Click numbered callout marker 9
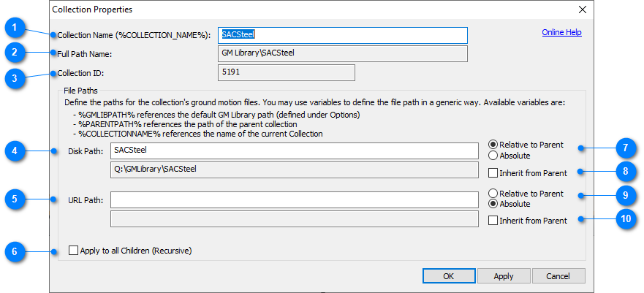644x293 pixels. click(x=626, y=195)
